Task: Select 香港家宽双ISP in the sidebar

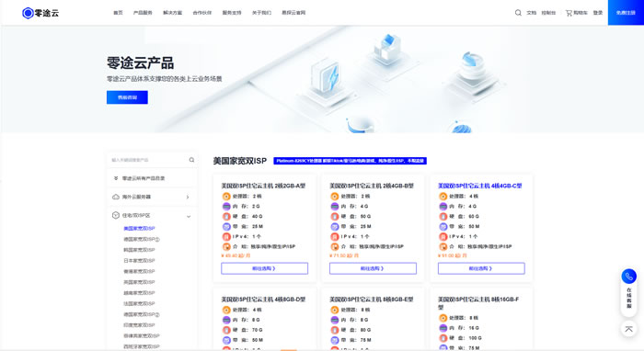Action: tap(139, 271)
